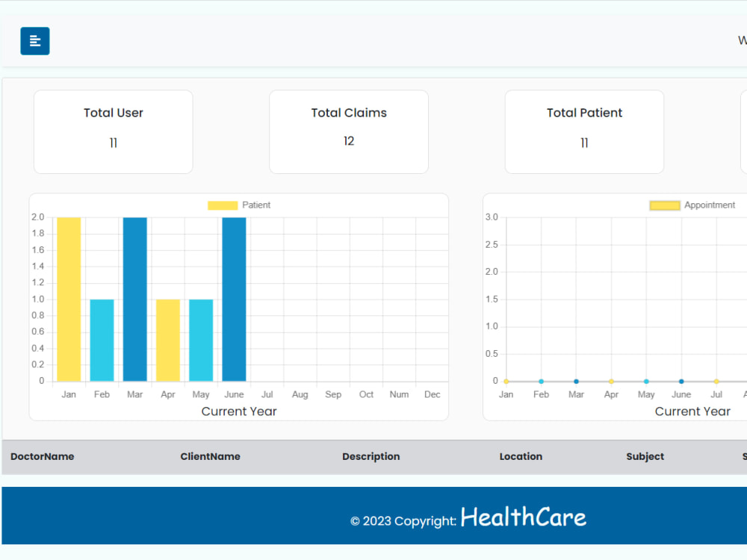Sort by ClientName column header

click(210, 456)
